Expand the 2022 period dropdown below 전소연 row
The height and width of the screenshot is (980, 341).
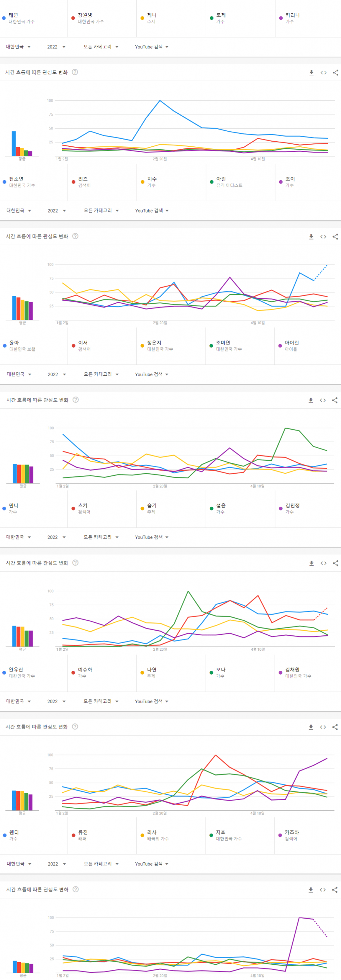[57, 211]
